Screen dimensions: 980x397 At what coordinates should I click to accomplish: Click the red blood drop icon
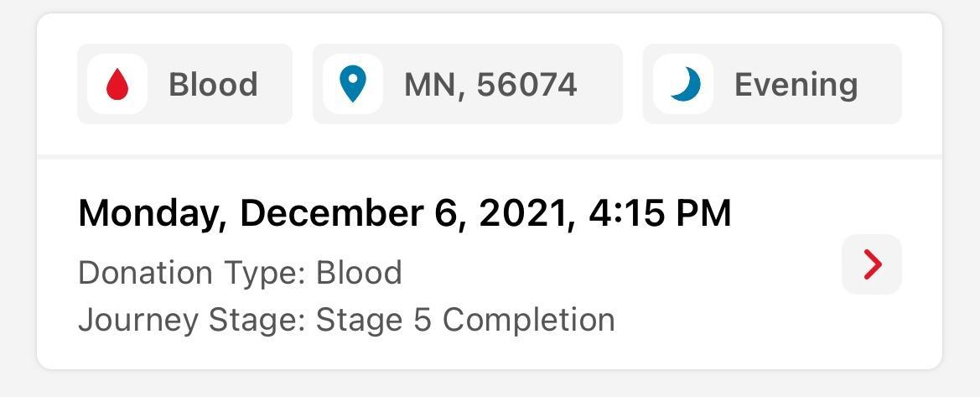point(117,85)
